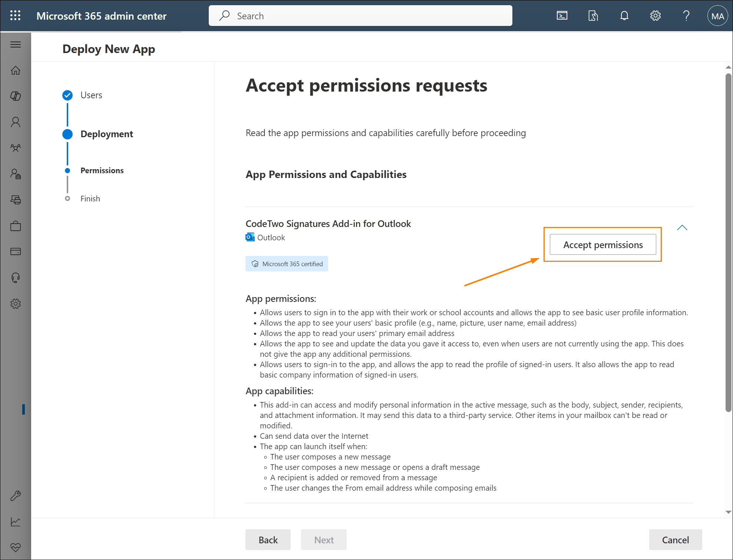This screenshot has width=733, height=560.
Task: Click the Outlook app icon
Action: (x=250, y=237)
